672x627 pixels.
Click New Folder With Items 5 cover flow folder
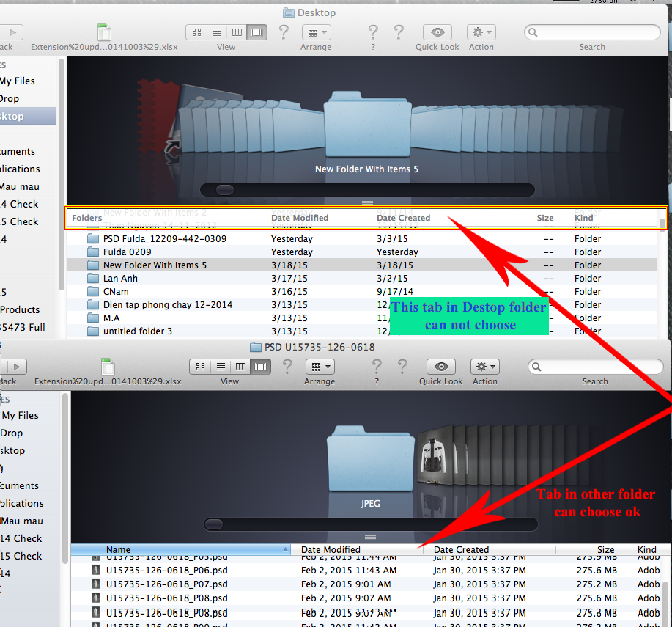point(367,125)
